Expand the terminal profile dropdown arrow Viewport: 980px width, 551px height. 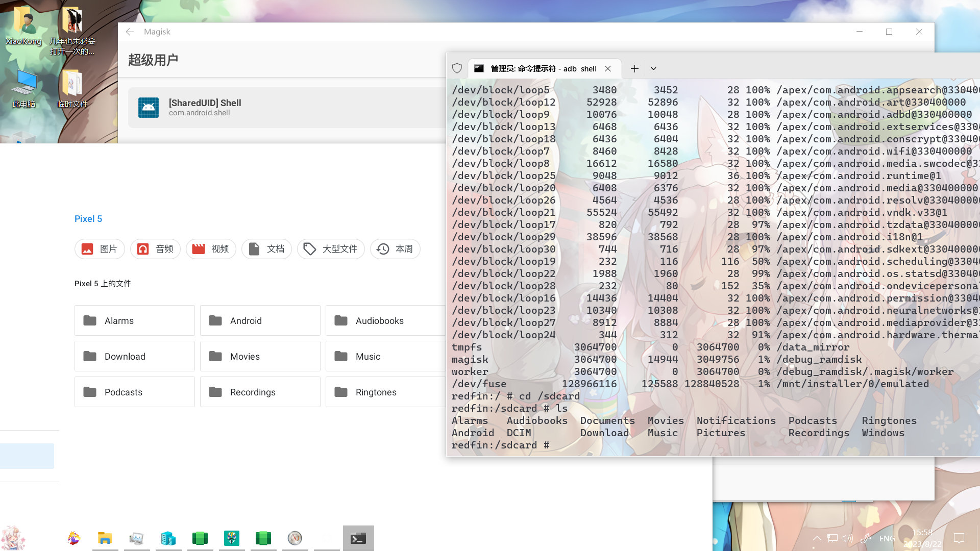point(653,68)
